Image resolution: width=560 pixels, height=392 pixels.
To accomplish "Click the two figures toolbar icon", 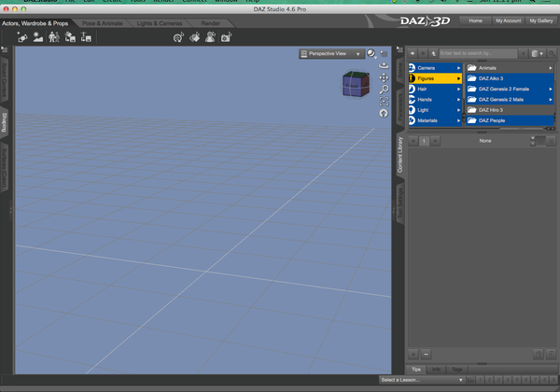I will point(54,36).
